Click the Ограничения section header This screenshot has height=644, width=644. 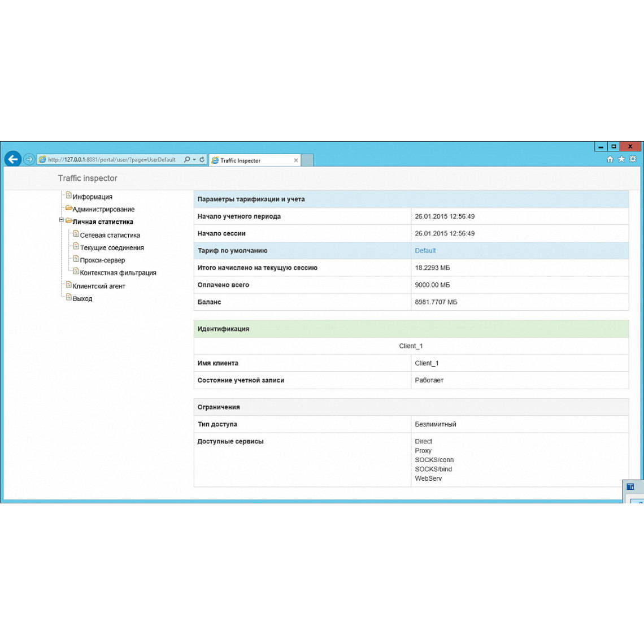tap(411, 407)
